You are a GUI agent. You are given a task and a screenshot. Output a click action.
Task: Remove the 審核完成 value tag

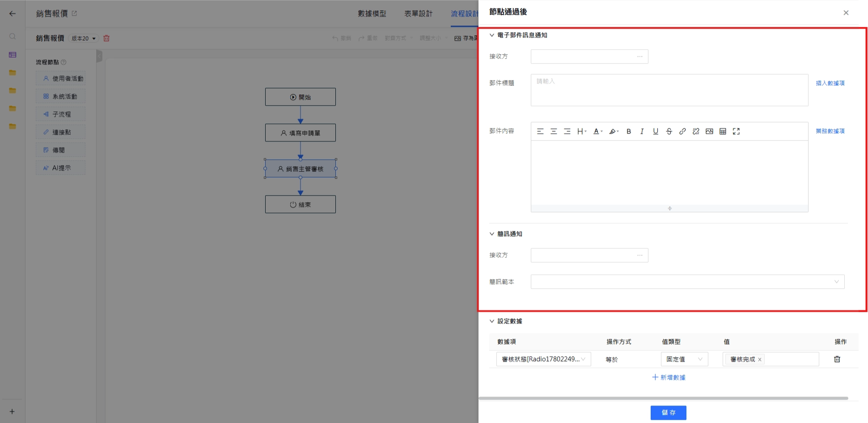[x=759, y=359]
